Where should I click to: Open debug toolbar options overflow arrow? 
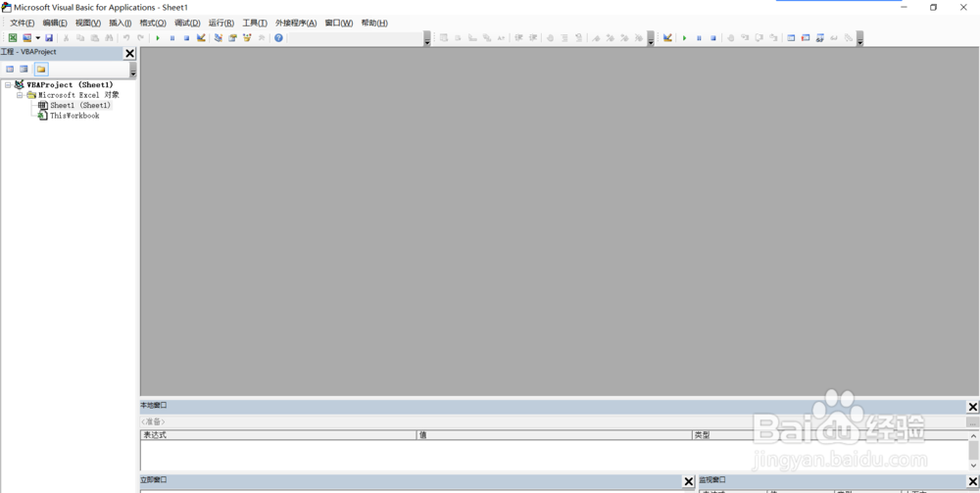click(x=860, y=39)
